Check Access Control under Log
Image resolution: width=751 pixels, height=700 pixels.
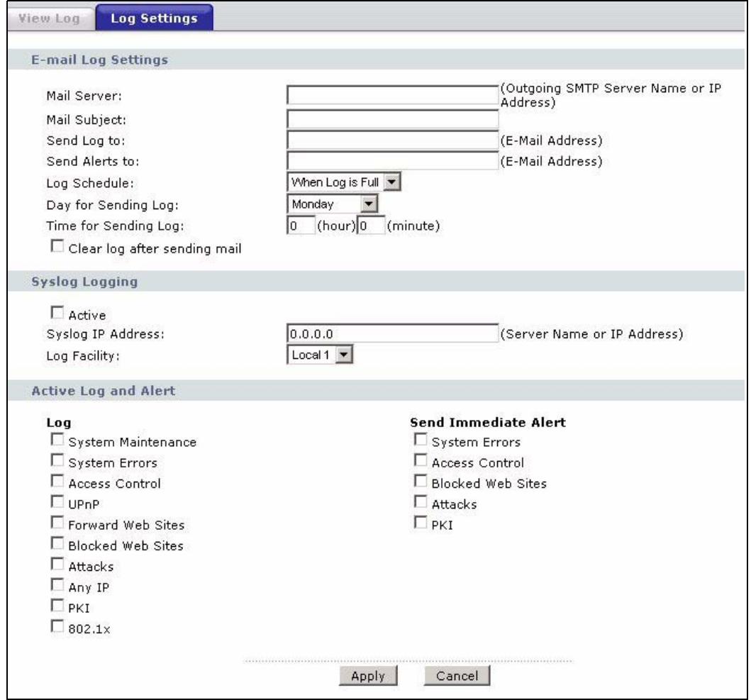point(57,481)
